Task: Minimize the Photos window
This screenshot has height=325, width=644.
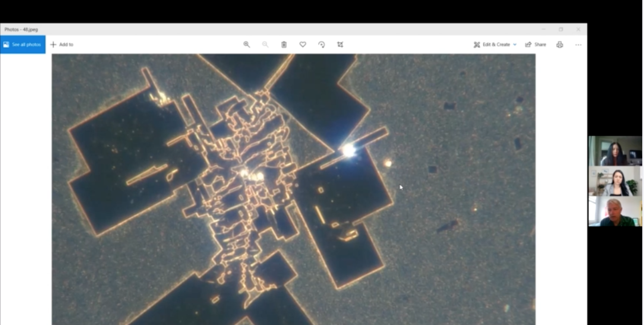Action: point(543,29)
